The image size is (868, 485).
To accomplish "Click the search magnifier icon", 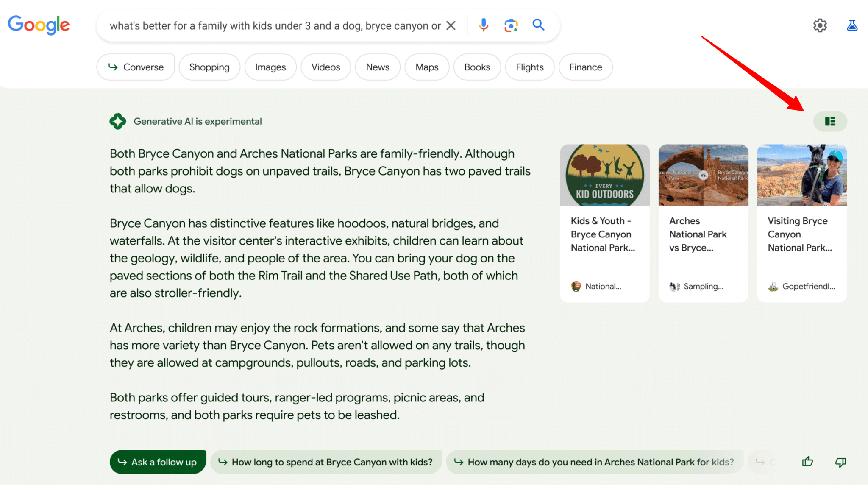I will point(538,25).
